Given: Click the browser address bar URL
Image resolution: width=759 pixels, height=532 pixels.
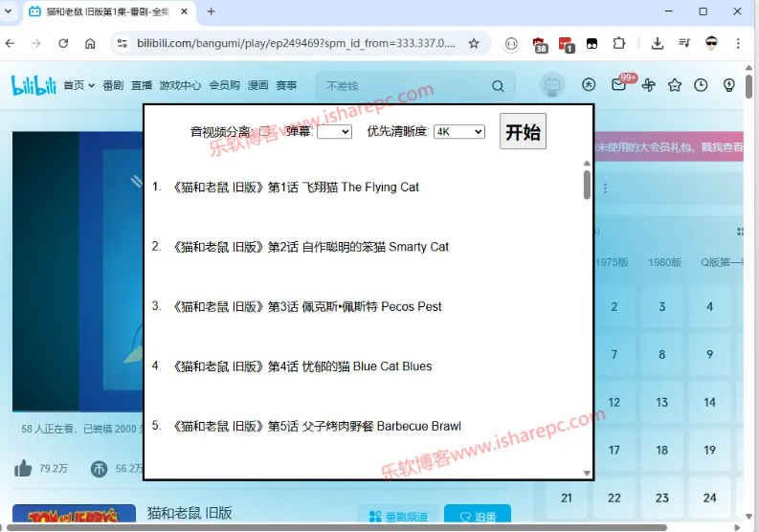Looking at the screenshot, I should [x=296, y=44].
